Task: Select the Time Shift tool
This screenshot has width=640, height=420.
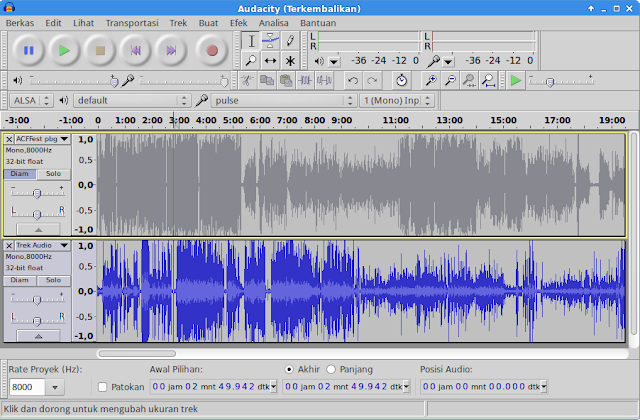Action: [x=270, y=60]
